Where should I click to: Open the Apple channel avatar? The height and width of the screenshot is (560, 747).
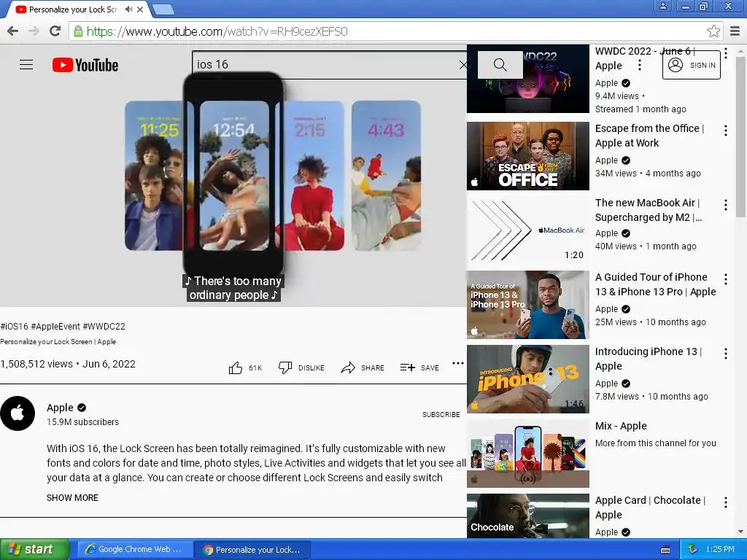(x=18, y=413)
